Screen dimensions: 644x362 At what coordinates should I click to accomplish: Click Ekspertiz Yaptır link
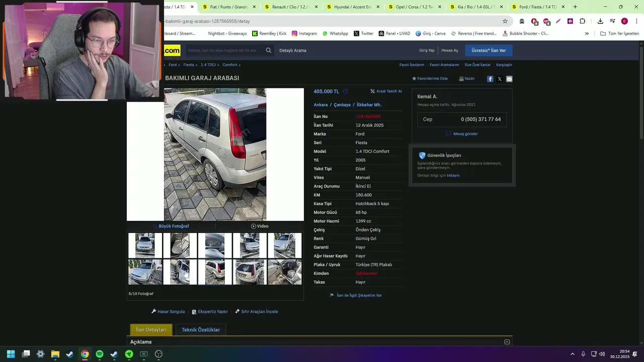pos(210,312)
